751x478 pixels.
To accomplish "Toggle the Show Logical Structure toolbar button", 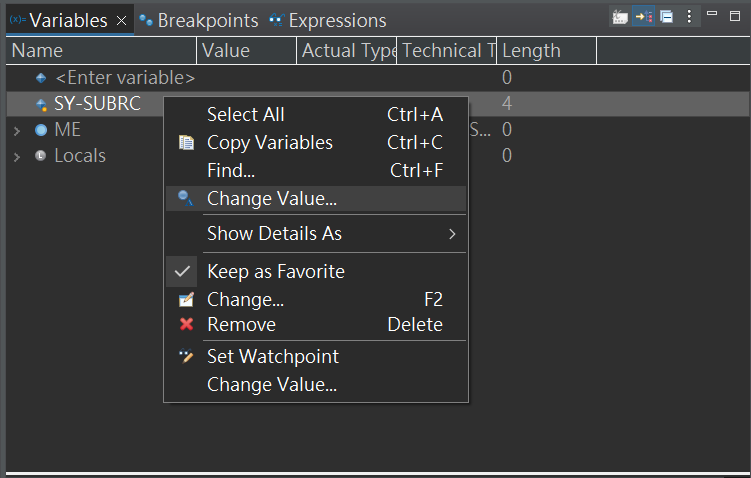I will (x=643, y=17).
